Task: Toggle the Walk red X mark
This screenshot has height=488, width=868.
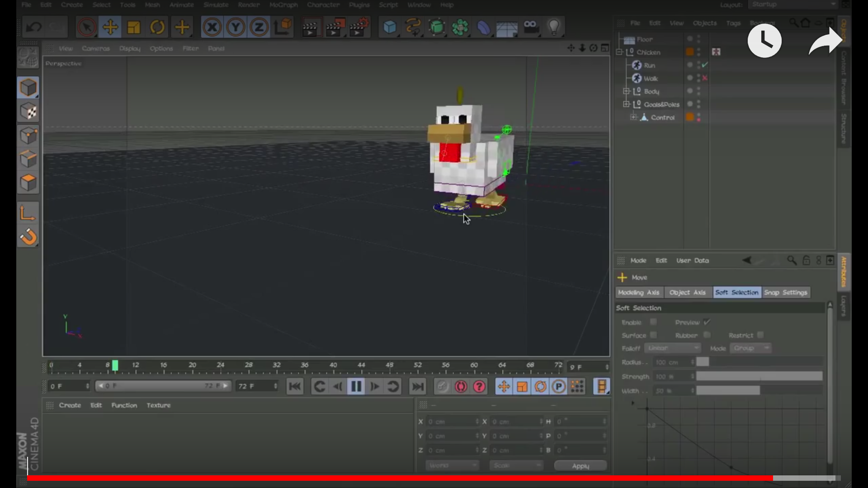Action: pos(705,78)
